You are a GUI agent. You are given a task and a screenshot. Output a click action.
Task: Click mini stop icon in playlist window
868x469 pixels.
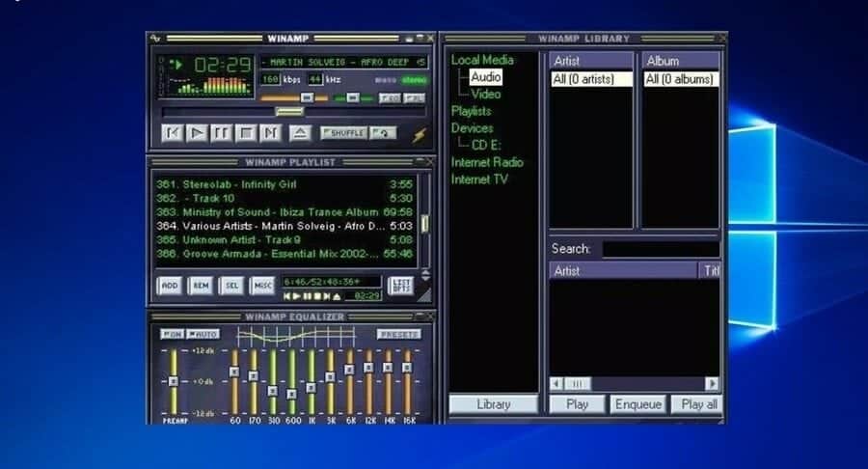[316, 296]
